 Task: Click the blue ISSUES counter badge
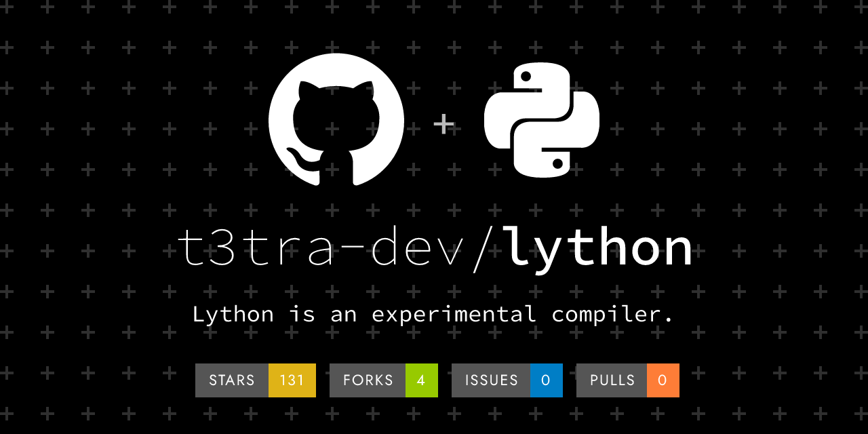click(547, 380)
